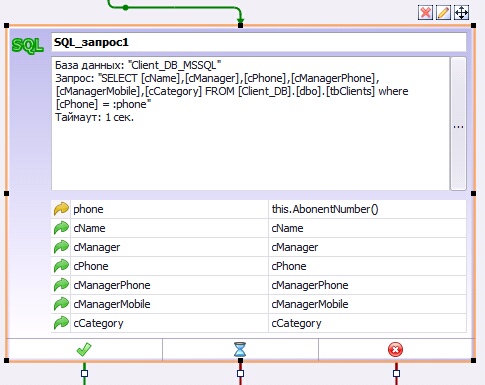Select cManagerPhone name in left column
Viewport: 485px width, 385px height.
169,285
